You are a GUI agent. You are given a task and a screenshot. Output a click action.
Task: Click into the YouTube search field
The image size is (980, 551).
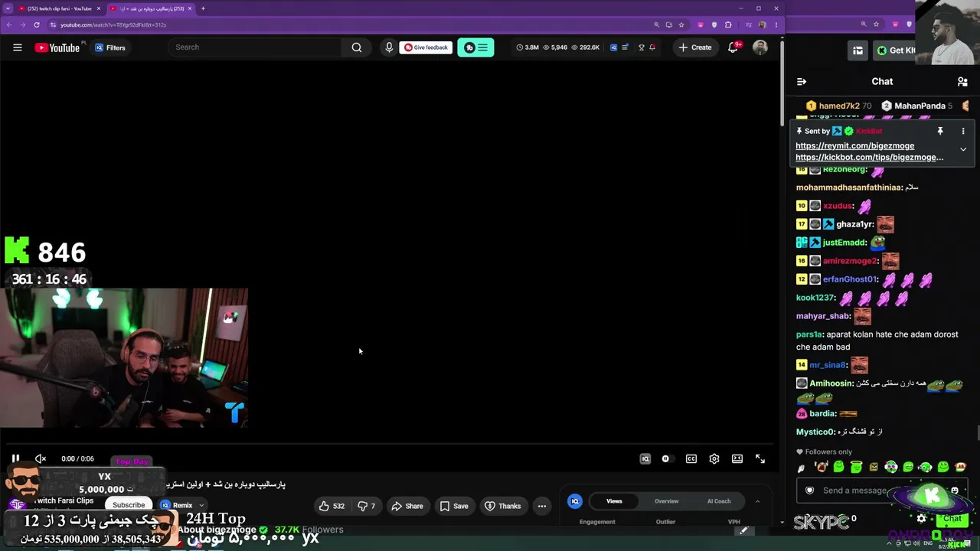[x=256, y=47]
